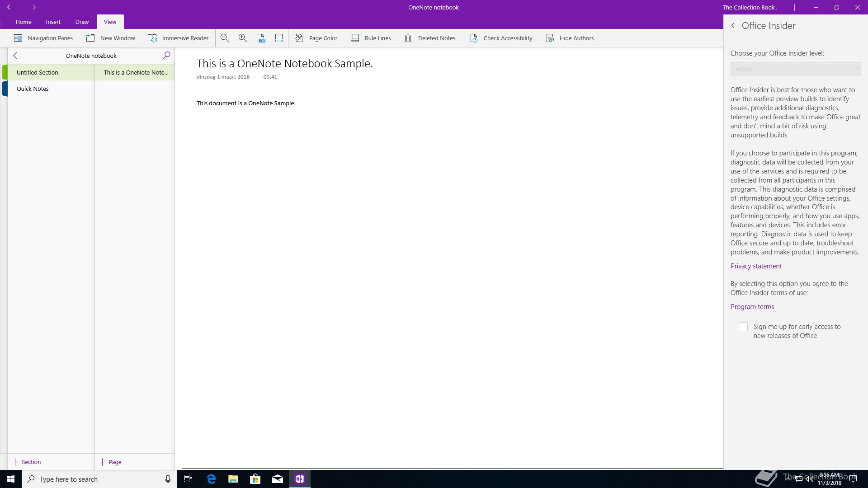Click the page date 'dinsdag 1 maart 2016'
This screenshot has width=868, height=488.
223,77
